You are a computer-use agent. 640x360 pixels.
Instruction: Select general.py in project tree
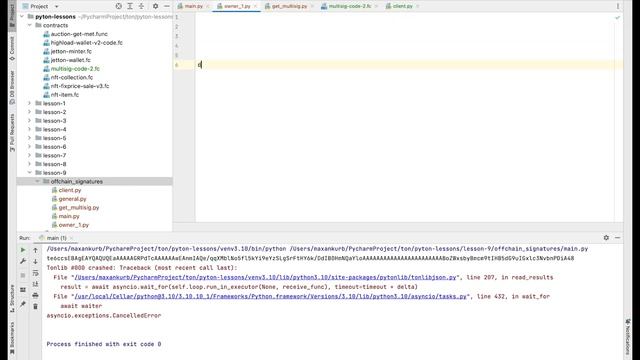coord(69,199)
